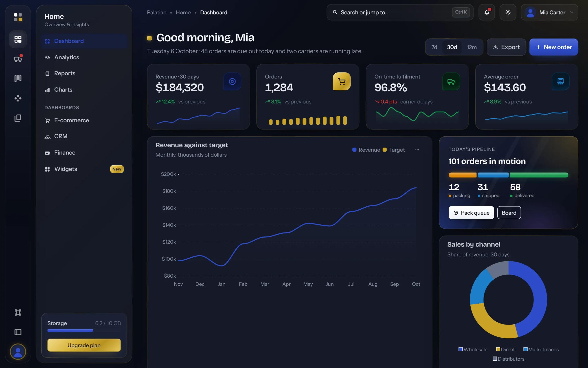Click the Export button
Screen dimensions: 588x368
[506, 47]
